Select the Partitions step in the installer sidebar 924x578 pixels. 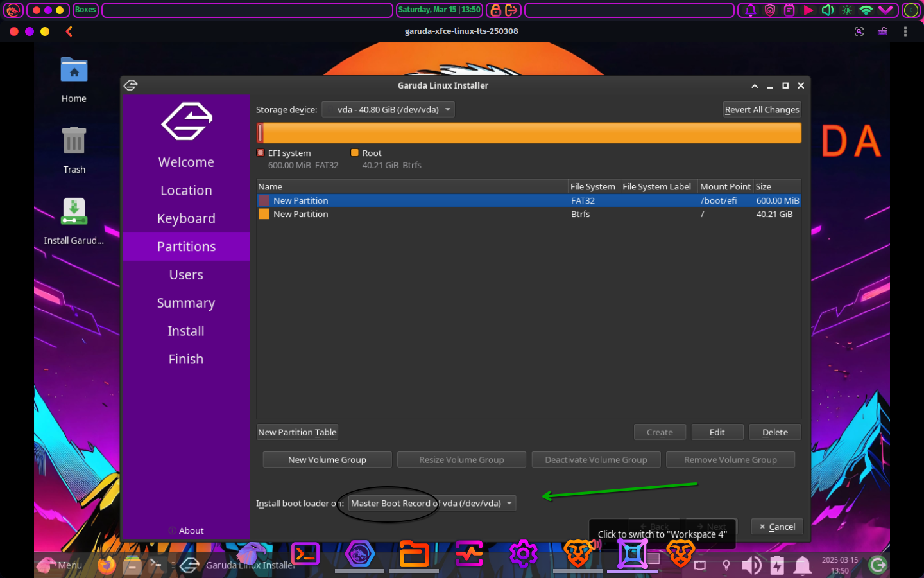pos(186,247)
